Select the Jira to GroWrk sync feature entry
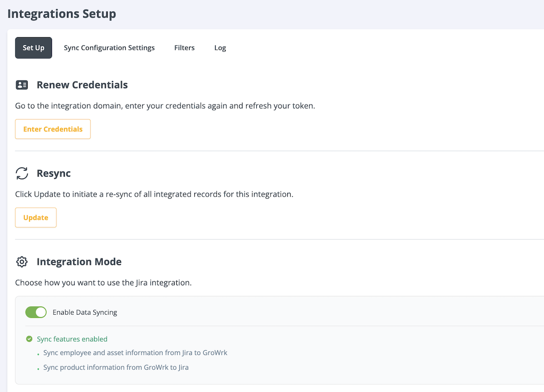Screen dimensions: 544x392 tap(135, 352)
